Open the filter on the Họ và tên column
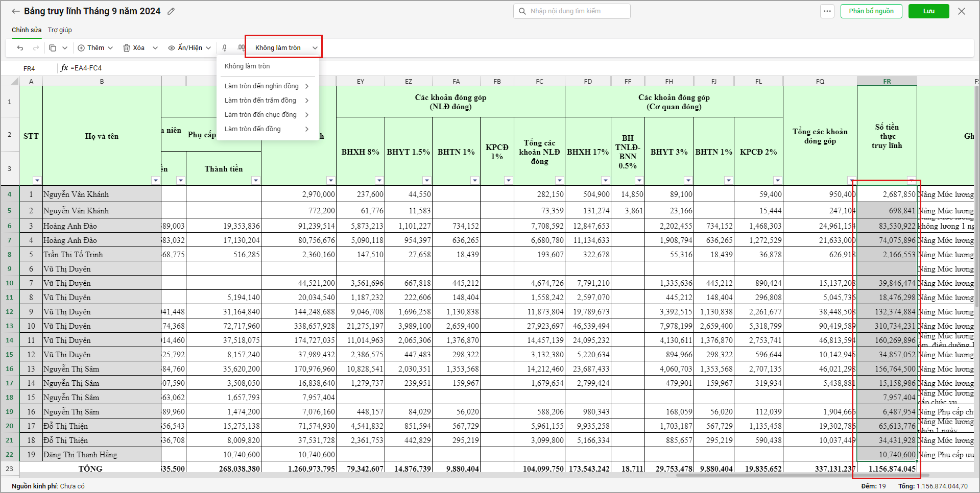 tap(155, 180)
